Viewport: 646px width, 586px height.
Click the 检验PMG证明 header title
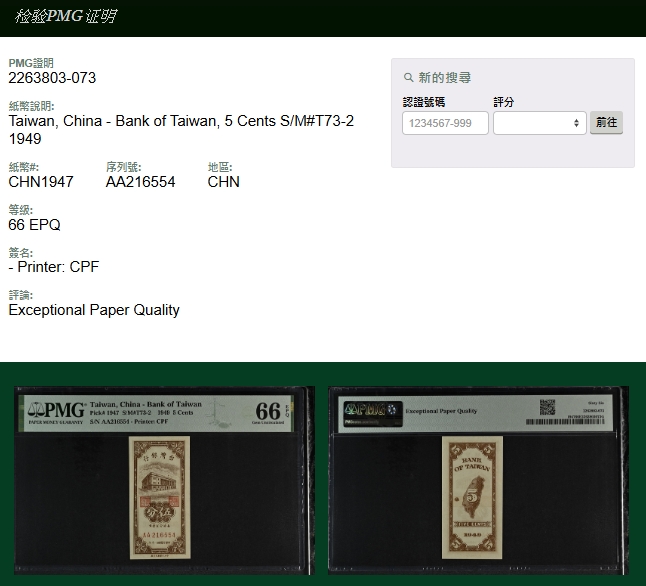[x=66, y=16]
